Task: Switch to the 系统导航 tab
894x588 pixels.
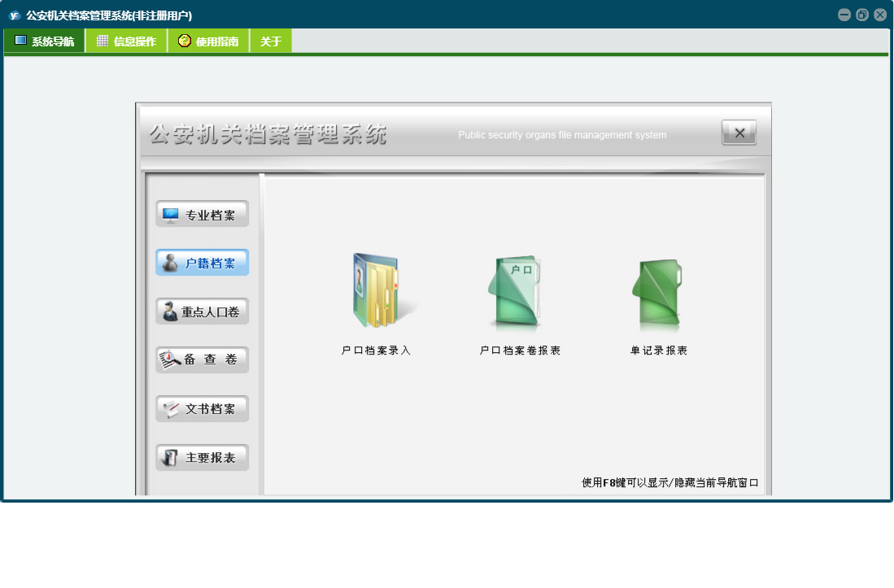Action: click(x=45, y=41)
